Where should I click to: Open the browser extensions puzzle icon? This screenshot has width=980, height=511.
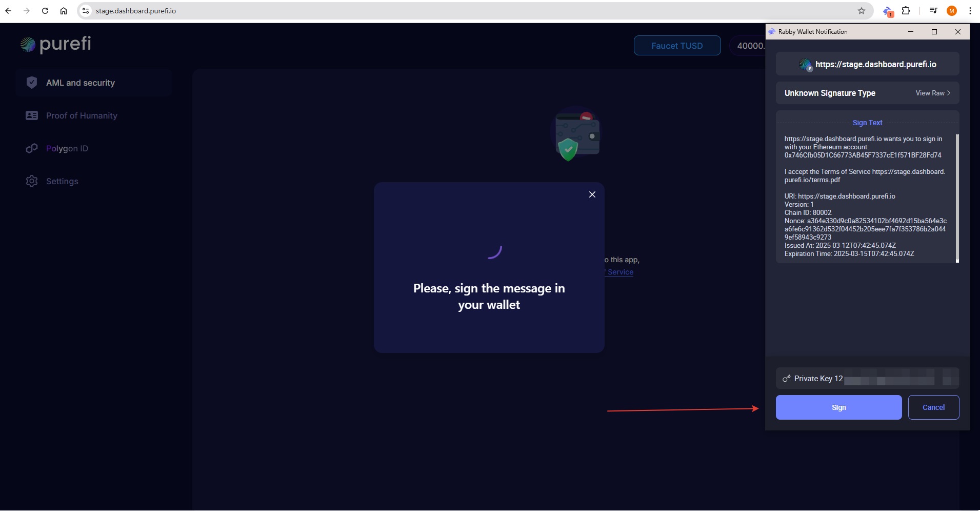tap(906, 11)
